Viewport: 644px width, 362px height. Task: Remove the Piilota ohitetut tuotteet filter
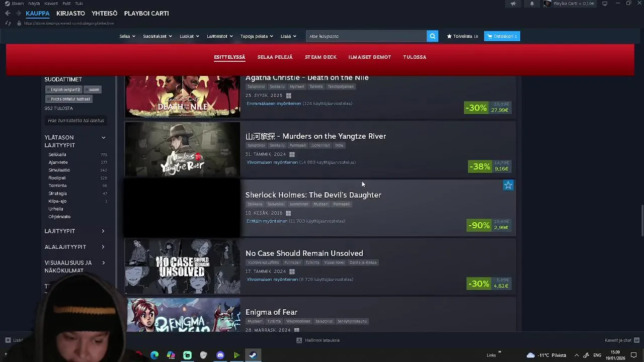[x=68, y=99]
